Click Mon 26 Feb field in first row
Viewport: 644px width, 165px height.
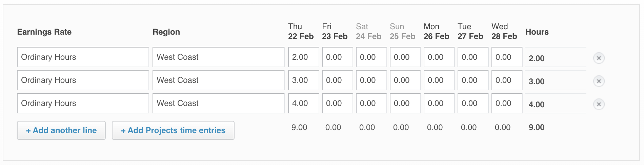coord(439,57)
